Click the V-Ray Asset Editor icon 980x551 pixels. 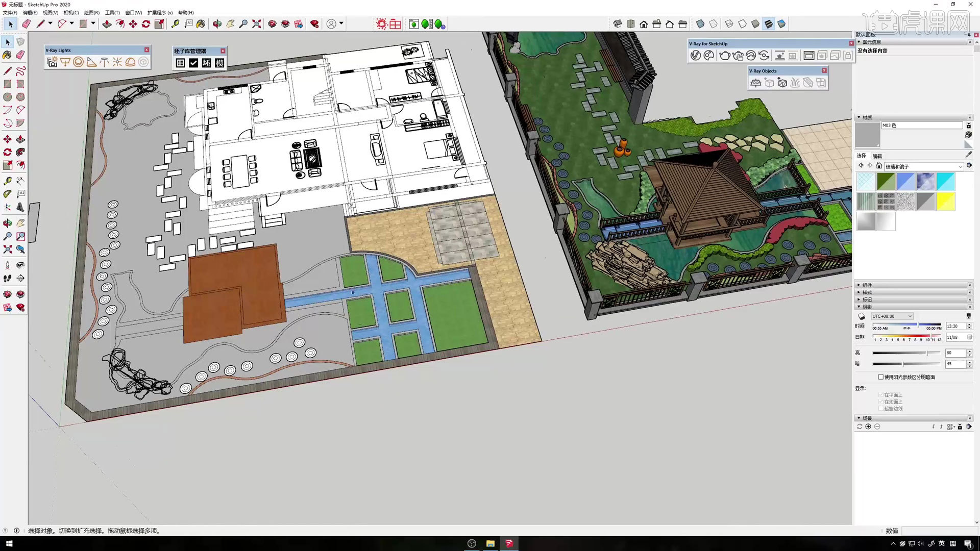pyautogui.click(x=695, y=56)
